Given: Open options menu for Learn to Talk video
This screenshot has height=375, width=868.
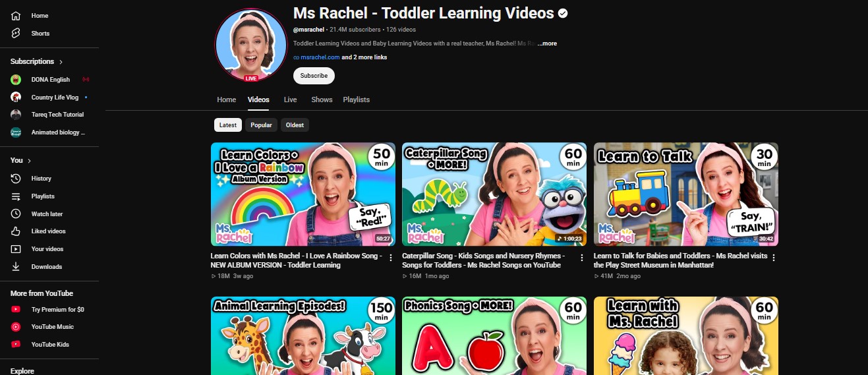Looking at the screenshot, I should (x=774, y=258).
